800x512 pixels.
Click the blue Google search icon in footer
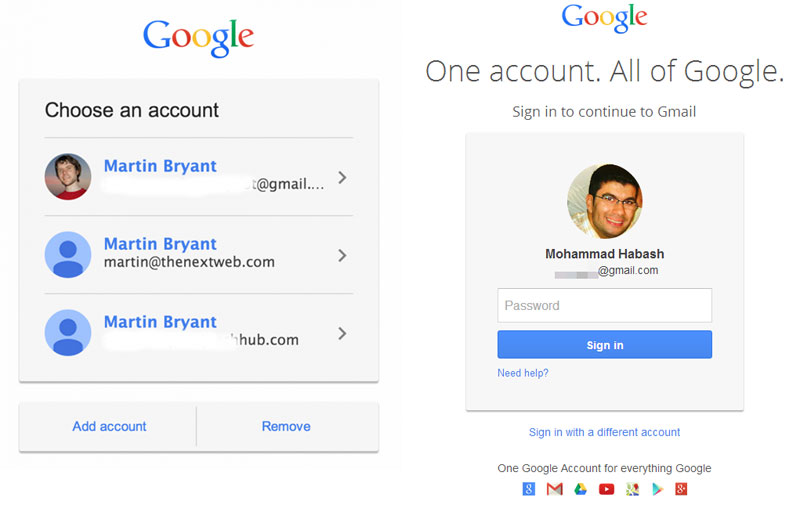click(x=529, y=489)
